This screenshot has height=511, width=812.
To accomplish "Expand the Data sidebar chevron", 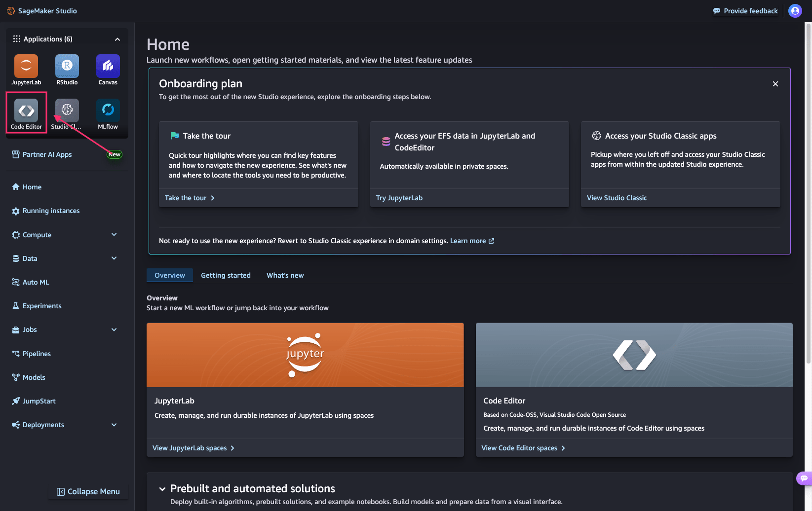I will click(114, 258).
